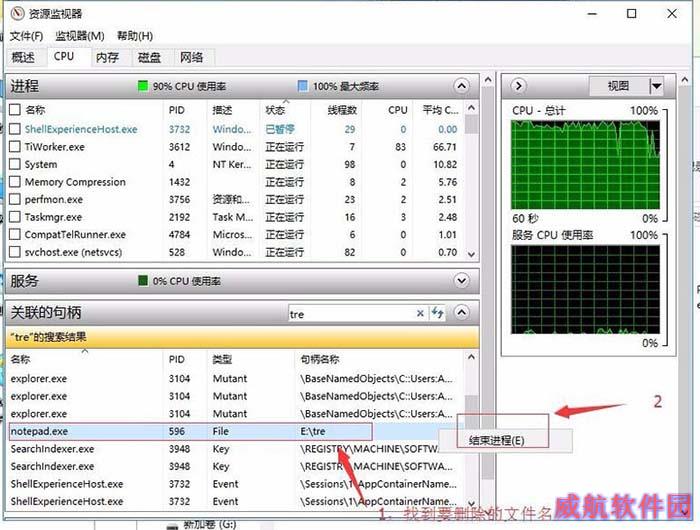Select the Taskmgr.exe process name
The image size is (700, 530).
pos(53,217)
